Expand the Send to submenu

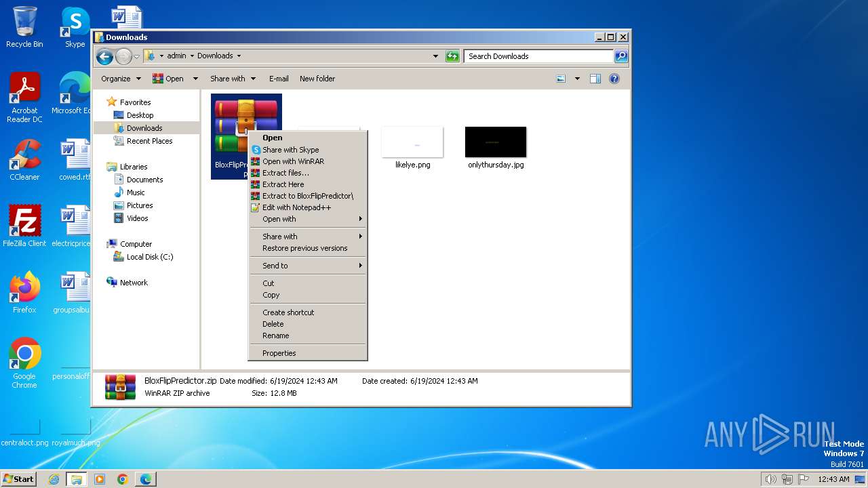308,266
